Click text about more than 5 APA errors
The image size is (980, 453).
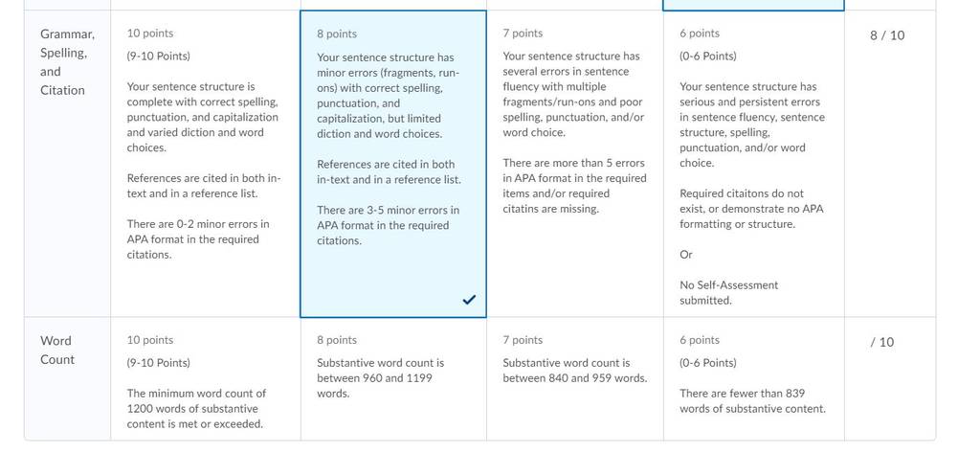(x=574, y=186)
